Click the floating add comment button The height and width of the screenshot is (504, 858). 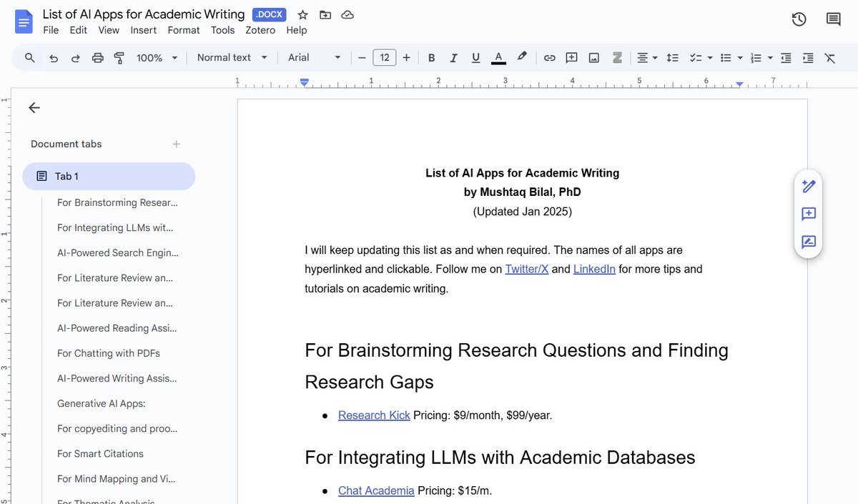pyautogui.click(x=809, y=214)
